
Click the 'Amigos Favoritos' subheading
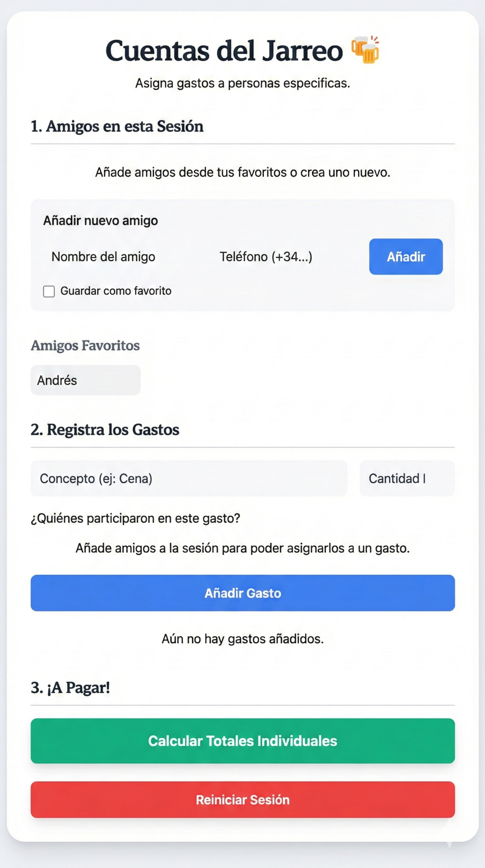(x=85, y=346)
